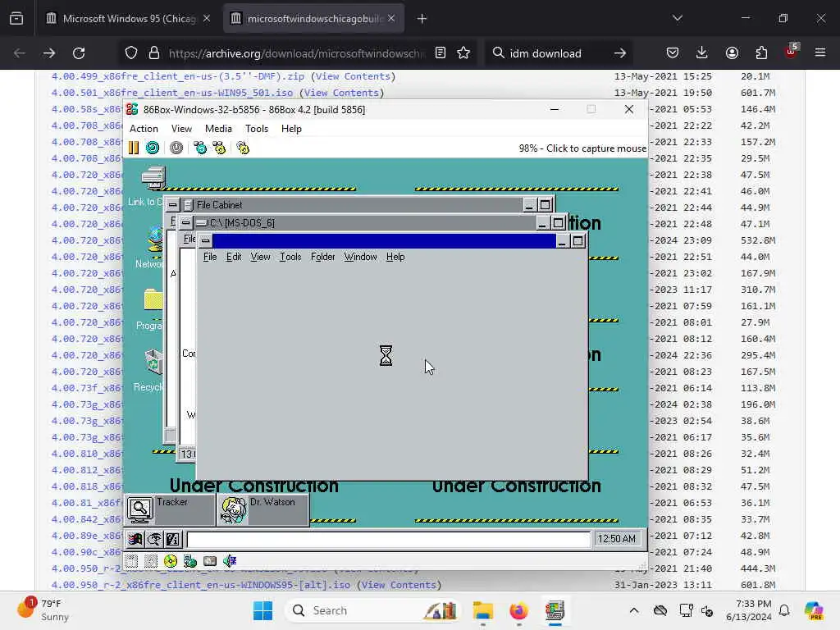This screenshot has height=630, width=840.
Task: Click View Contents link for 4.00.499 zip
Action: tap(353, 76)
